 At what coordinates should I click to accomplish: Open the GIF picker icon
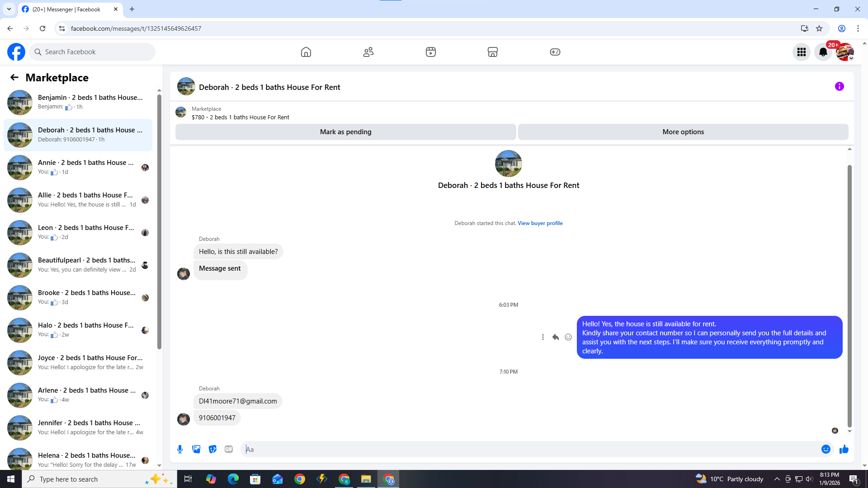coord(229,449)
